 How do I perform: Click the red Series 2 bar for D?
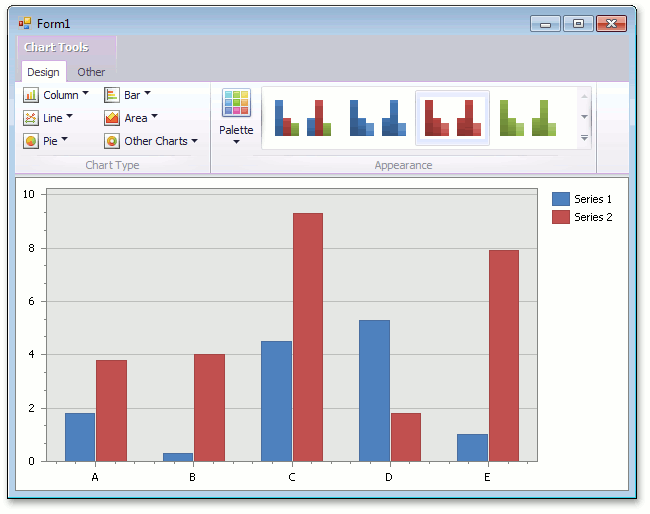pos(406,437)
